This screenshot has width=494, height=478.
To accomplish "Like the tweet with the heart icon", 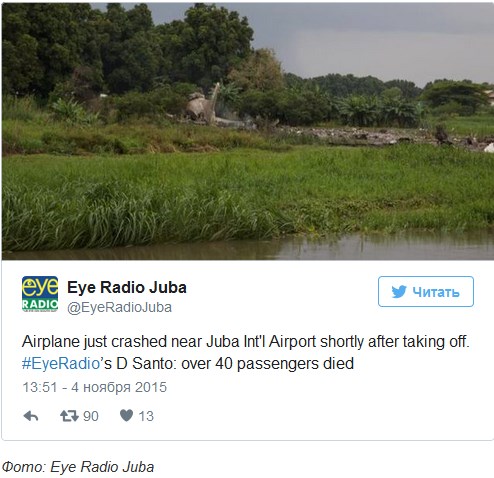I will (126, 415).
